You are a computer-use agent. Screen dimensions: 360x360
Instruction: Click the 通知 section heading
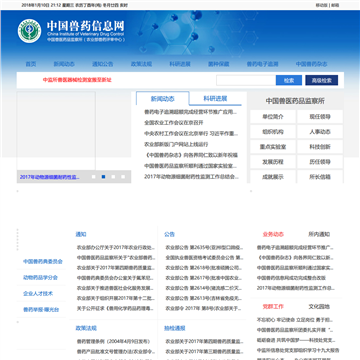(81, 234)
